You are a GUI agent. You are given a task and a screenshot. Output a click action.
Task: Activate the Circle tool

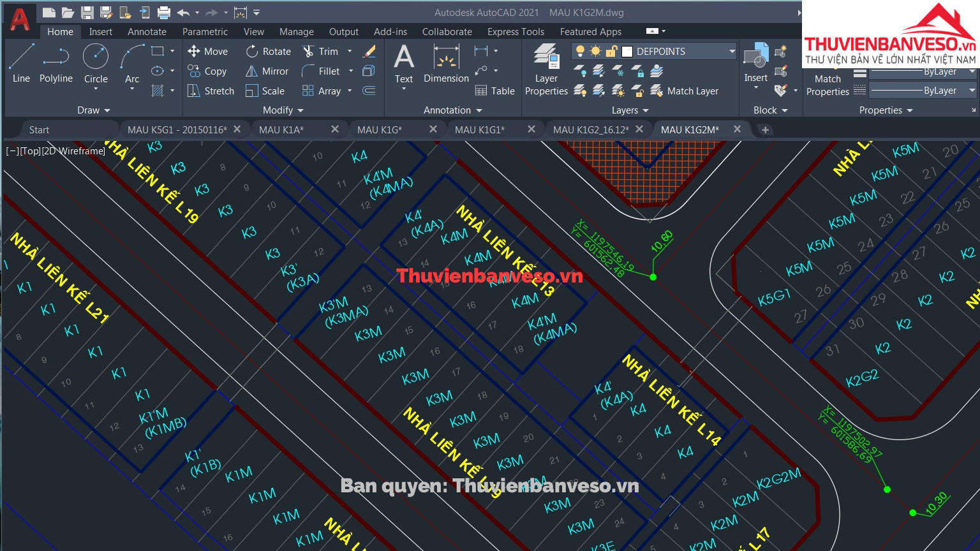(96, 62)
